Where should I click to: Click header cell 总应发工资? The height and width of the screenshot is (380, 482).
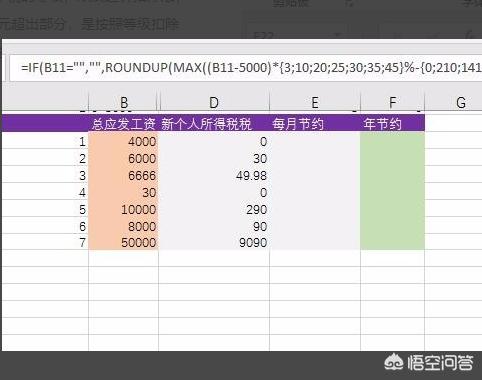pyautogui.click(x=124, y=124)
